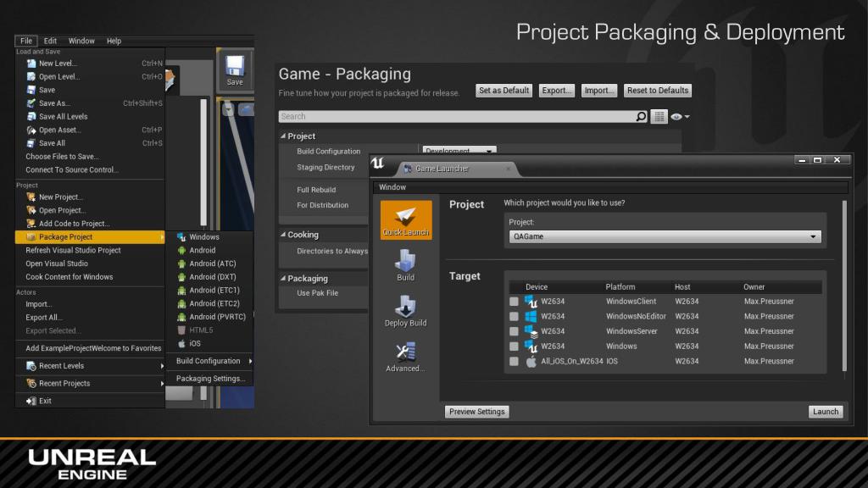Click the HTML5 platform icon
This screenshot has height=488, width=868.
pos(181,330)
